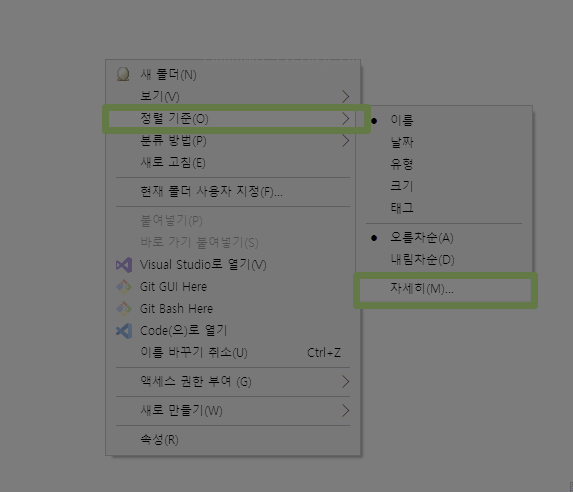Viewport: 573px width, 492px height.
Task: Sort by 크기 option
Action: (444, 186)
